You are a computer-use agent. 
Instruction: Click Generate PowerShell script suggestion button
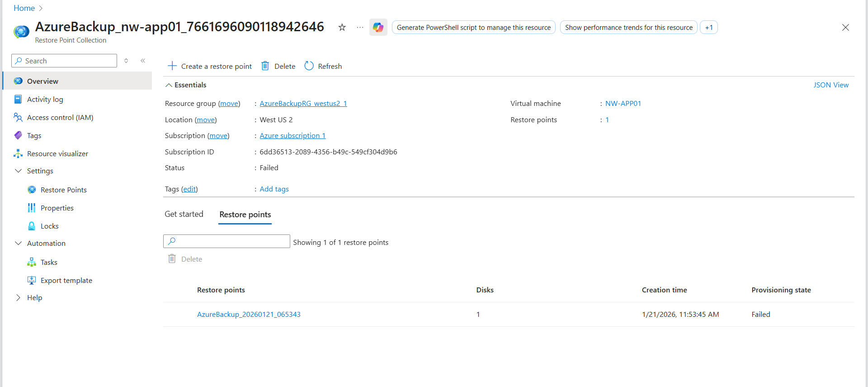tap(474, 27)
